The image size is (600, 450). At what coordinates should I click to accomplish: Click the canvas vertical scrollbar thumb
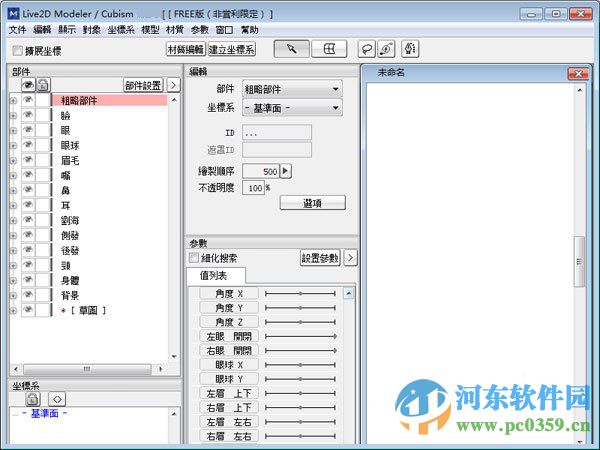(579, 262)
